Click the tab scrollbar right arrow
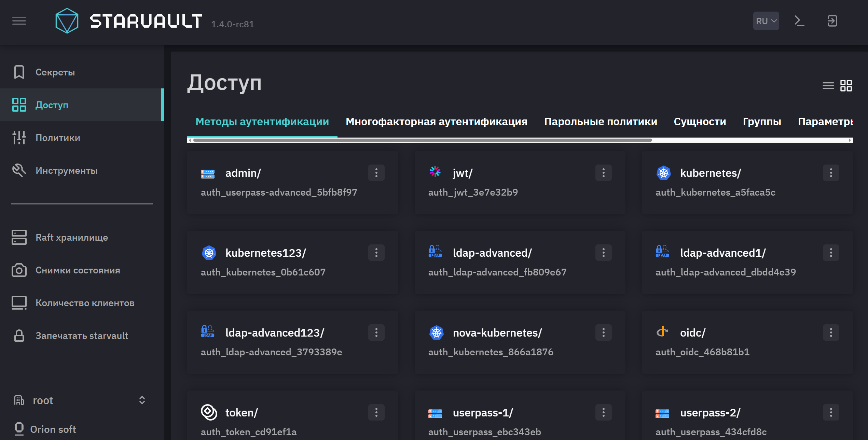The width and height of the screenshot is (868, 440). coord(850,140)
